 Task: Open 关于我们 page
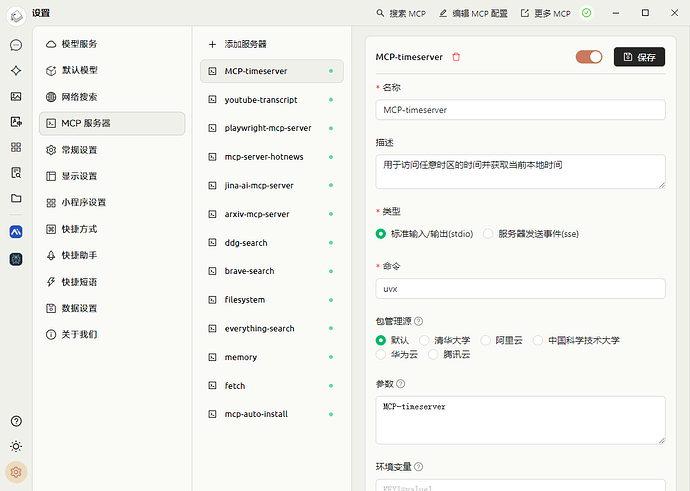coord(112,334)
